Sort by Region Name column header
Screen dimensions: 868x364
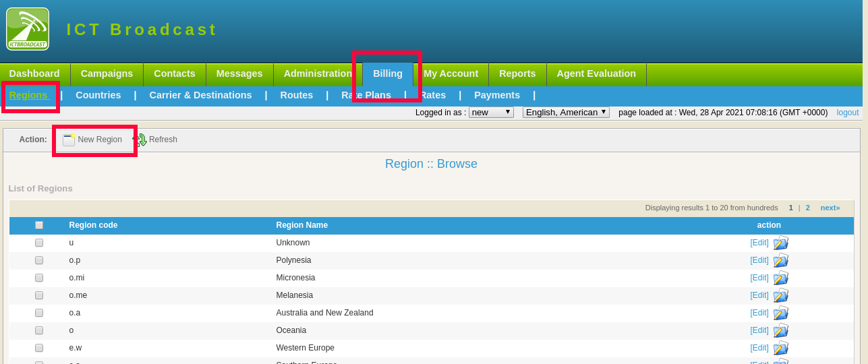pyautogui.click(x=302, y=225)
